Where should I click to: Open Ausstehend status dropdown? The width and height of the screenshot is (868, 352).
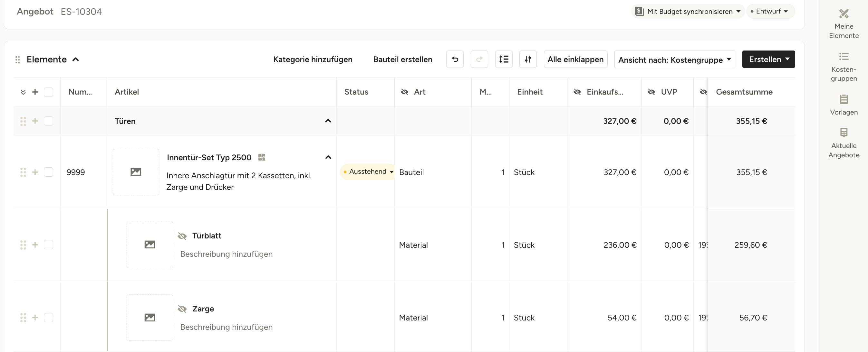368,171
